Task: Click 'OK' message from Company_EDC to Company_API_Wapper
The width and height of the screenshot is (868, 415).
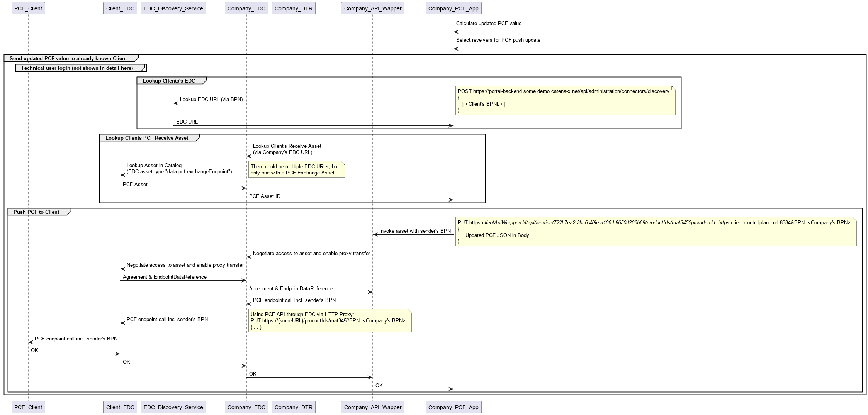Action: click(x=253, y=374)
